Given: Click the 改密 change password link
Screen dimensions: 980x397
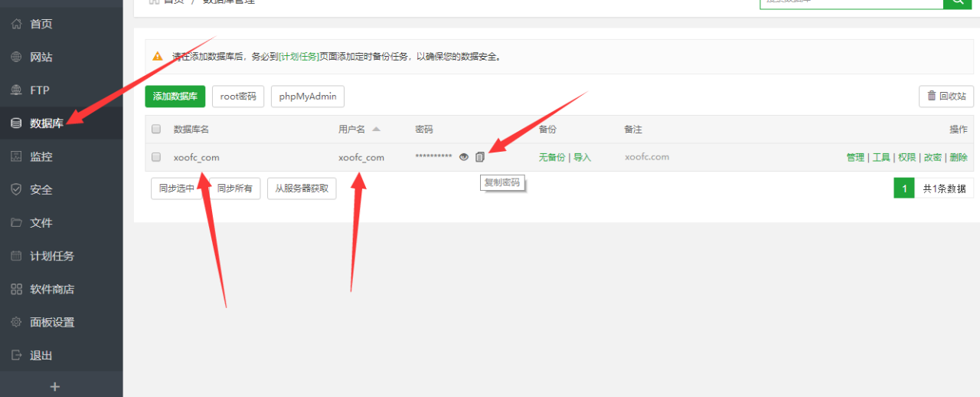Looking at the screenshot, I should (x=933, y=157).
